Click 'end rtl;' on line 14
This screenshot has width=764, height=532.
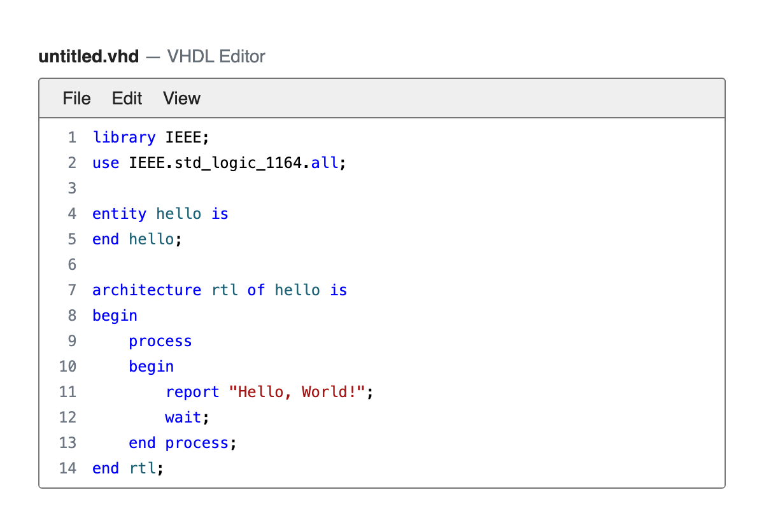(x=128, y=468)
